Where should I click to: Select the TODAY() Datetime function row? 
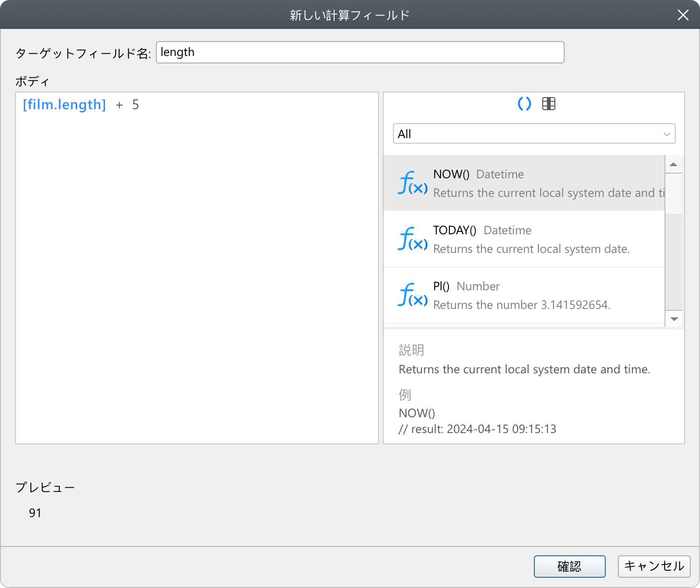click(x=524, y=239)
